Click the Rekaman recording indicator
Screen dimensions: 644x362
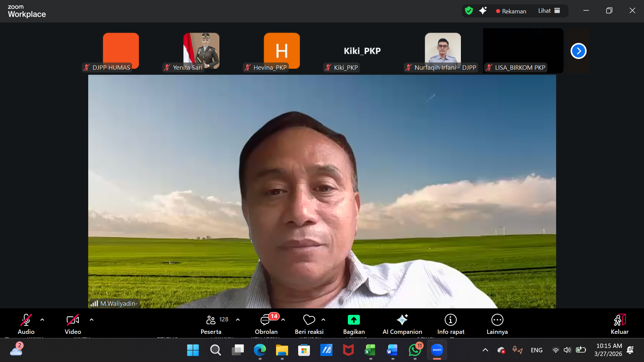[511, 11]
